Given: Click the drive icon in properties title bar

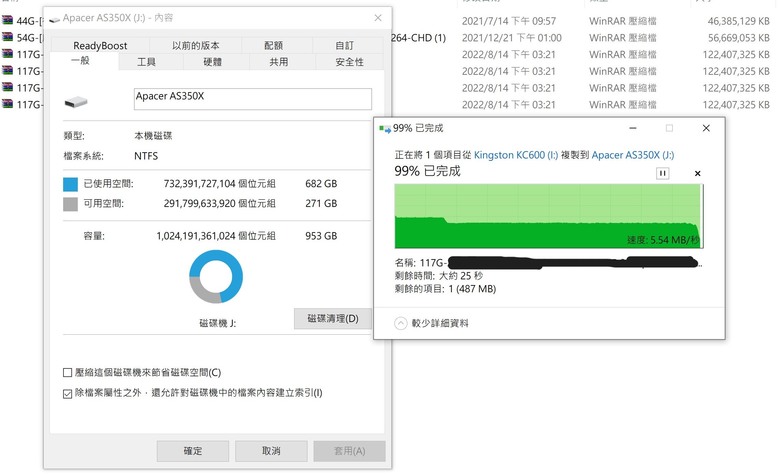Looking at the screenshot, I should (x=55, y=19).
